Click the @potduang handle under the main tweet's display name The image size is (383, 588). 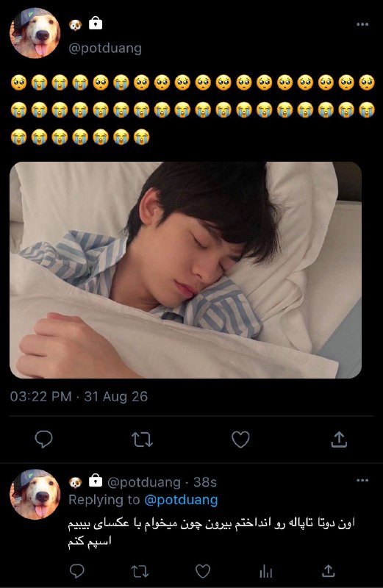click(105, 49)
